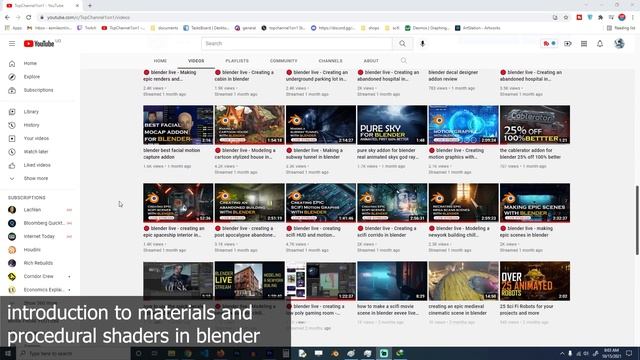Open the YouTube hamburger guide menu

coord(12,44)
